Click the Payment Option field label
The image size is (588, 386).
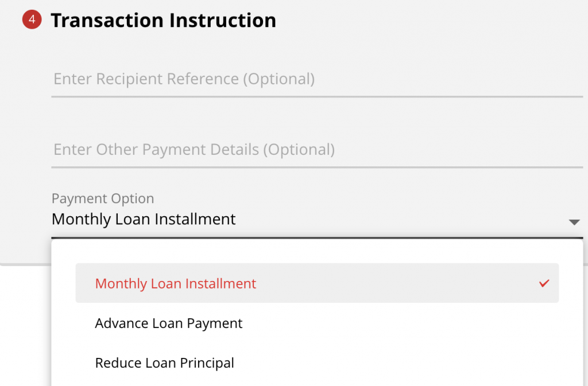click(x=102, y=198)
